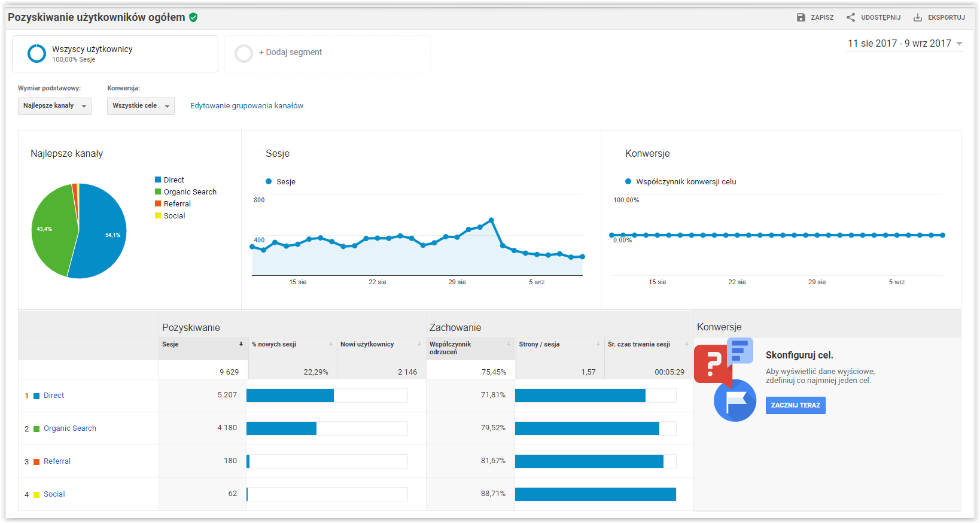Open the Direct channel row link
Viewport: 980px width, 523px height.
(54, 396)
